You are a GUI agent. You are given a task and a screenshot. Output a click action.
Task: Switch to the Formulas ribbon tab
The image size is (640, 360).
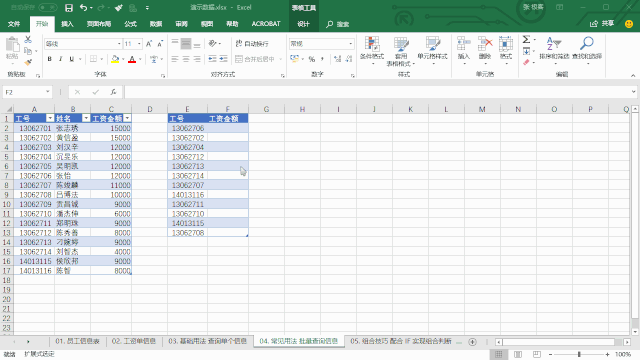[x=130, y=24]
